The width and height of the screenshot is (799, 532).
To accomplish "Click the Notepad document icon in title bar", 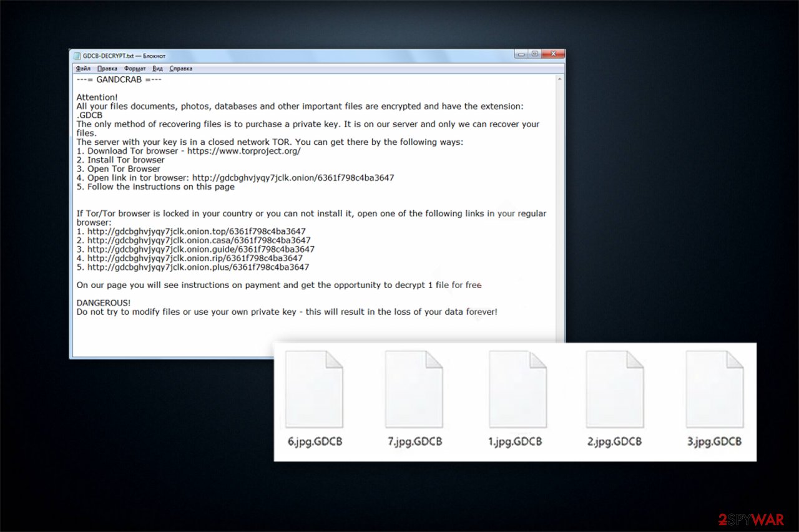I will click(x=77, y=56).
